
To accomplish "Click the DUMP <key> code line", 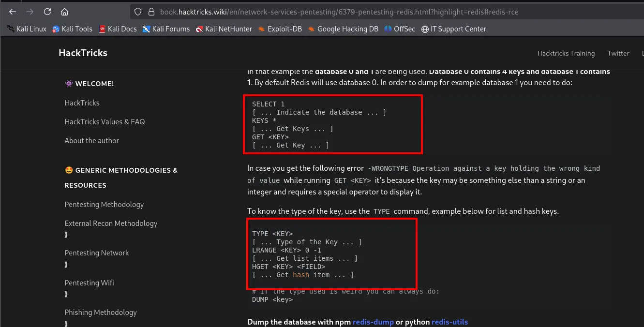I will click(272, 299).
